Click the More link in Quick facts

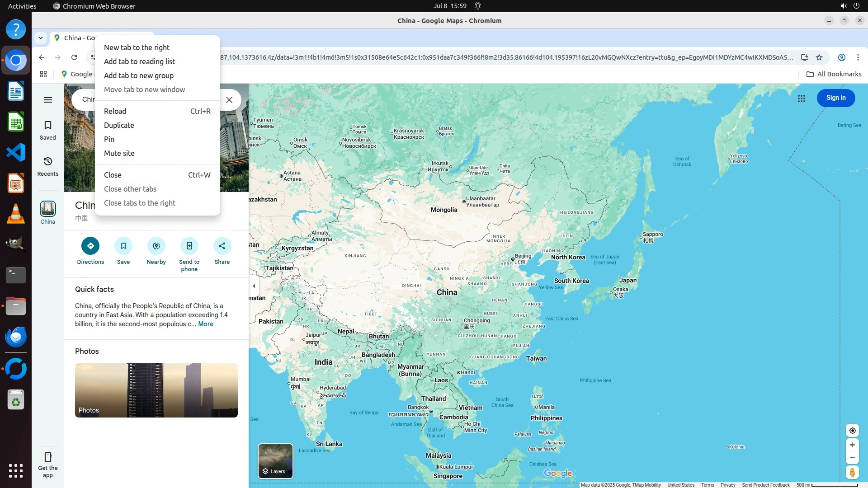point(206,324)
